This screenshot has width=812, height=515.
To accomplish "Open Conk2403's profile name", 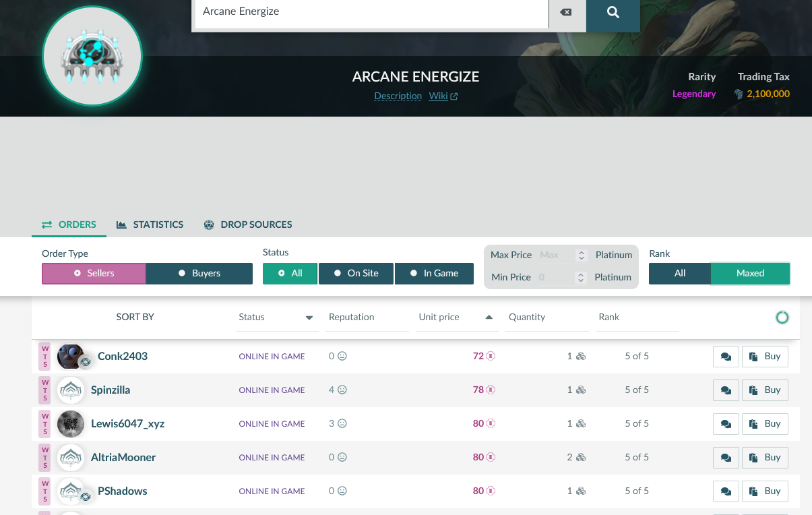I will click(x=123, y=356).
